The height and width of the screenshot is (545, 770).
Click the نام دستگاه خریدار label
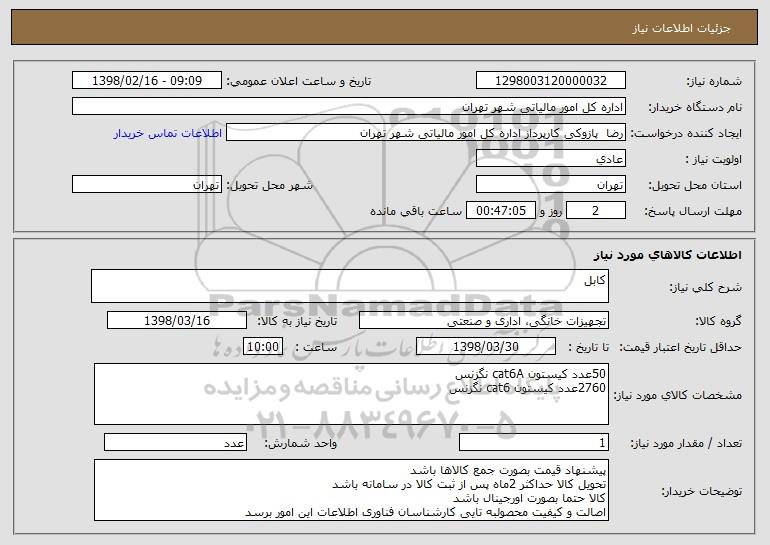(695, 107)
